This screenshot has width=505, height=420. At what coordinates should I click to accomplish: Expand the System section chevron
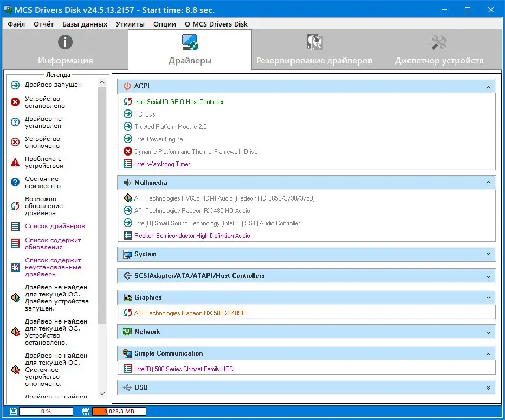pyautogui.click(x=488, y=255)
